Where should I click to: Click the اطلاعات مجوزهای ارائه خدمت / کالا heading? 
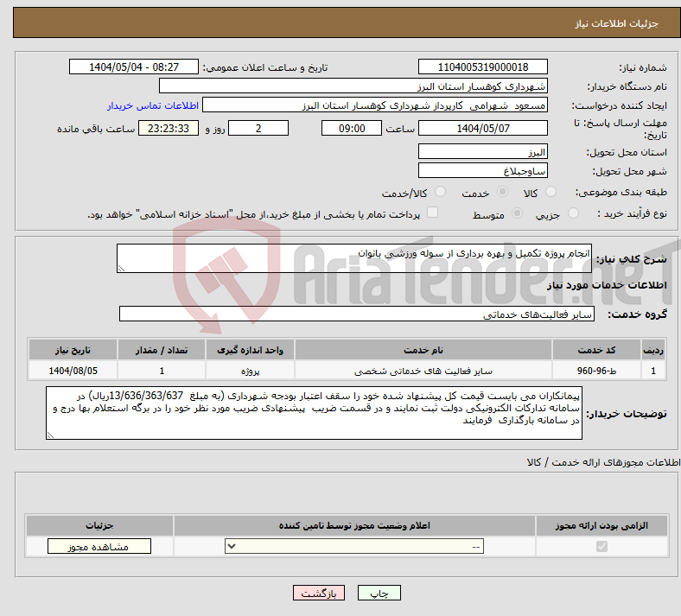(x=604, y=462)
